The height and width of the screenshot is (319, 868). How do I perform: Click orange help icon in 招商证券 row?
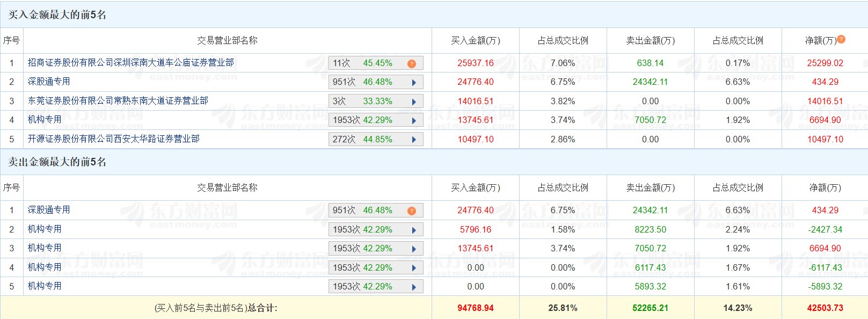click(412, 63)
